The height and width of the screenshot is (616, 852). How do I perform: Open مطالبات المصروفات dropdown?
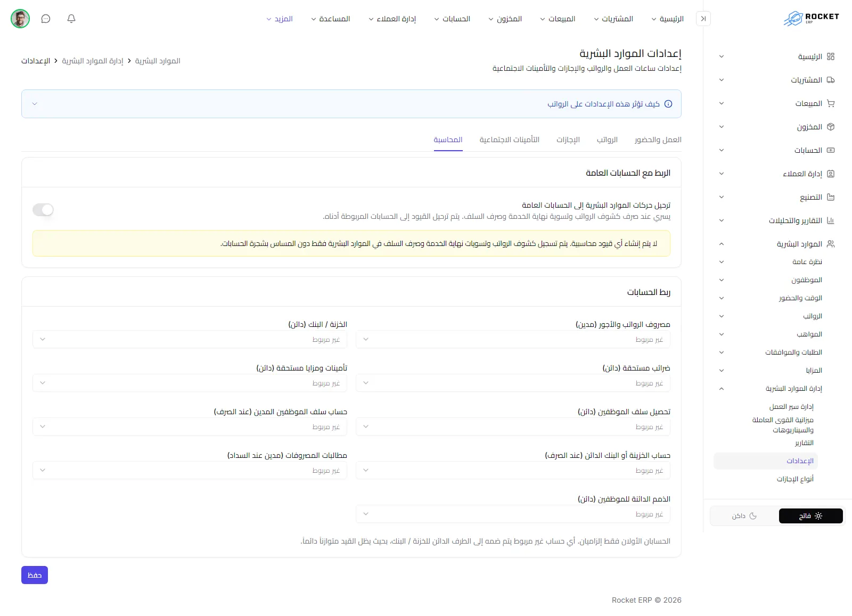pyautogui.click(x=190, y=470)
